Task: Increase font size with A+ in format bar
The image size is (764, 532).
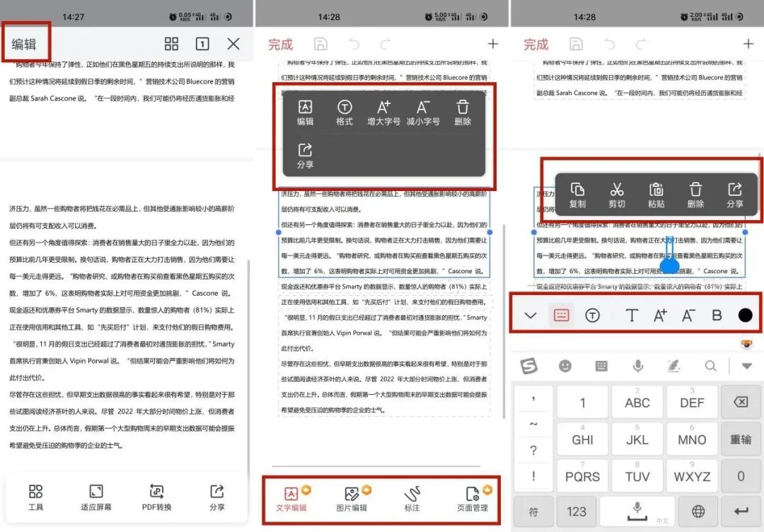Action: coord(660,316)
